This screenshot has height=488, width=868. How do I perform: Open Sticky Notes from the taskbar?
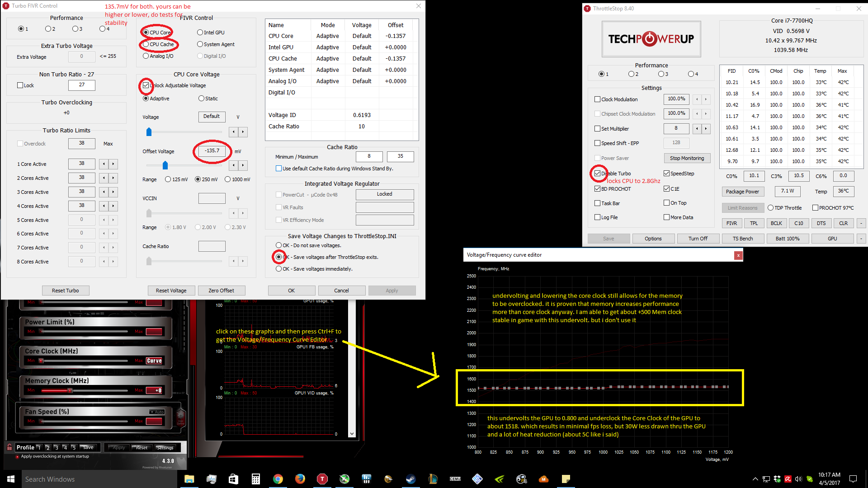click(x=566, y=479)
